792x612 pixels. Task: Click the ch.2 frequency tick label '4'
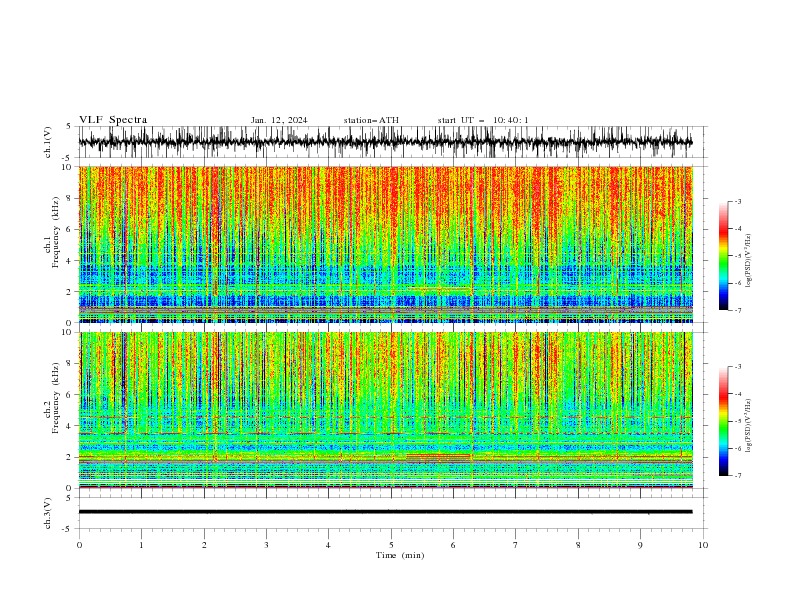point(70,426)
